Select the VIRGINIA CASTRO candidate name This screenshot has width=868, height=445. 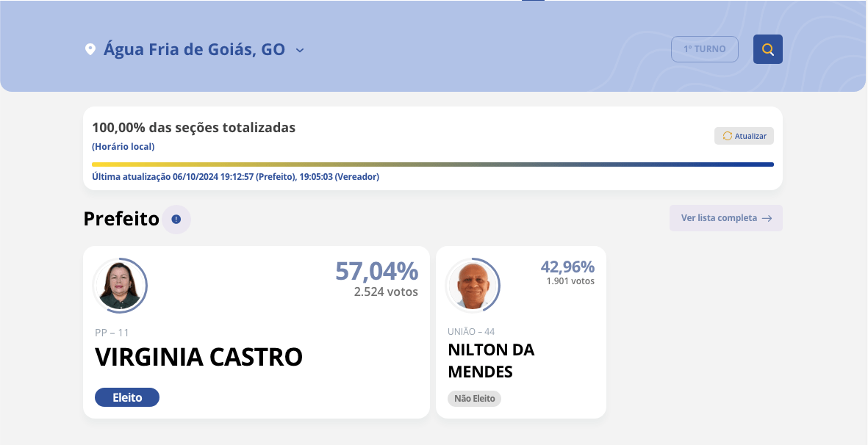pos(198,358)
